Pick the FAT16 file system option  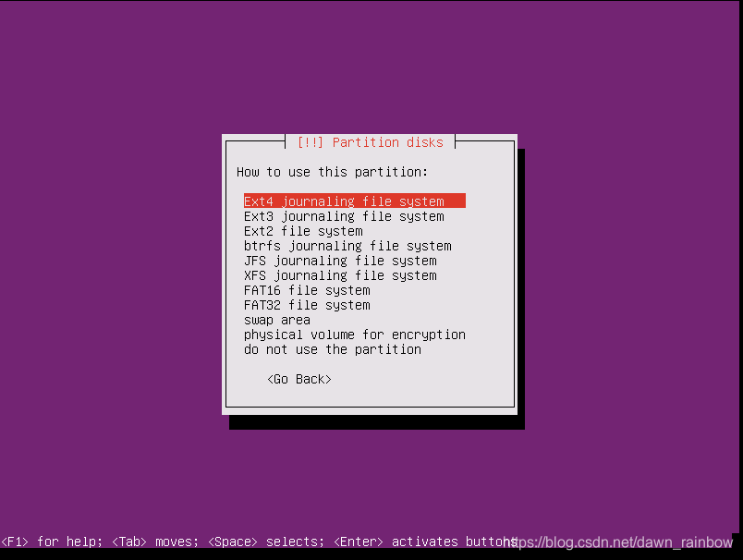[307, 290]
